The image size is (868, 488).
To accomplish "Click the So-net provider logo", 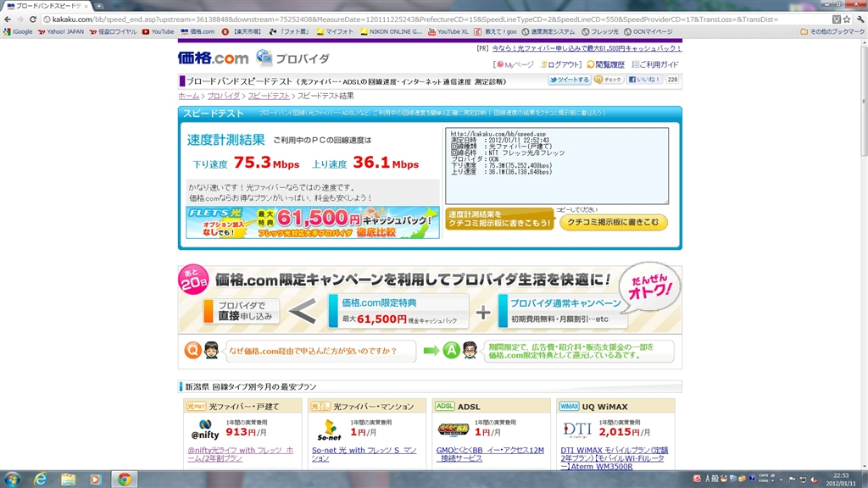I will click(330, 430).
